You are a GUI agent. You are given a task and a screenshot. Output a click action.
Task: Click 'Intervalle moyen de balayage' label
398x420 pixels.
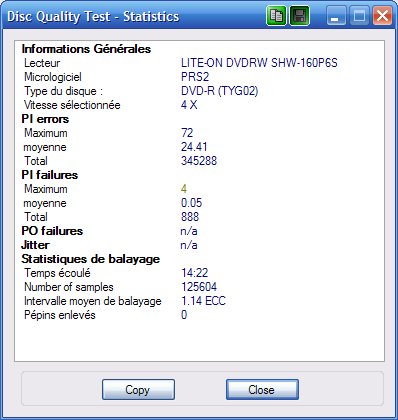click(93, 301)
